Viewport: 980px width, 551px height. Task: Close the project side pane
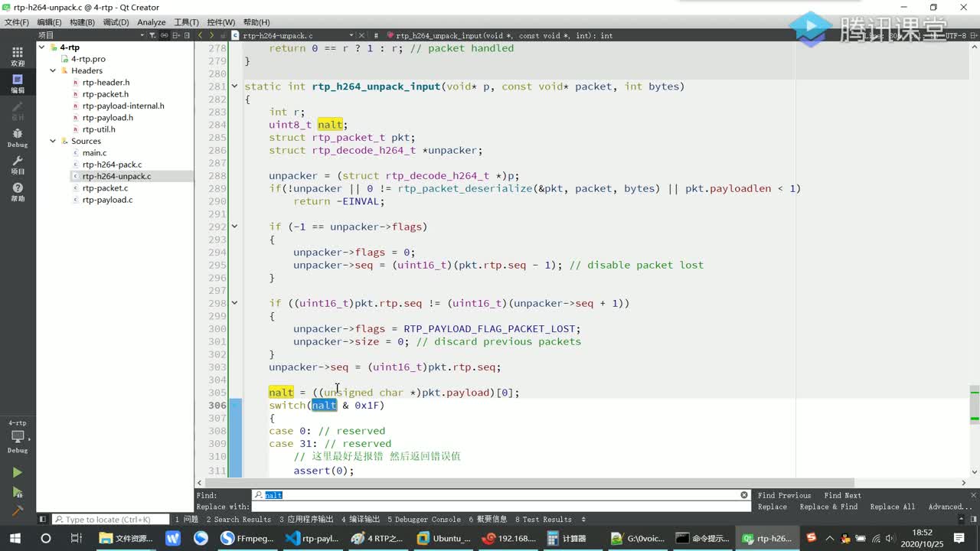click(187, 35)
